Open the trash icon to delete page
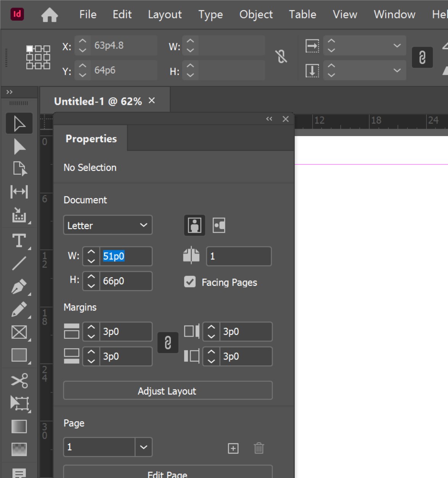448x478 pixels. (259, 449)
